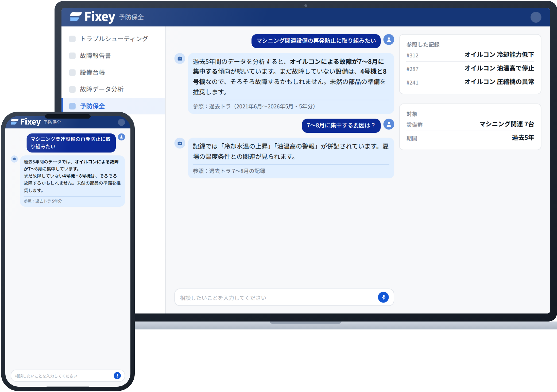
Task: Click the laptop message マシニング関連設備の再発防止に取り組みたい
Action: click(x=316, y=41)
